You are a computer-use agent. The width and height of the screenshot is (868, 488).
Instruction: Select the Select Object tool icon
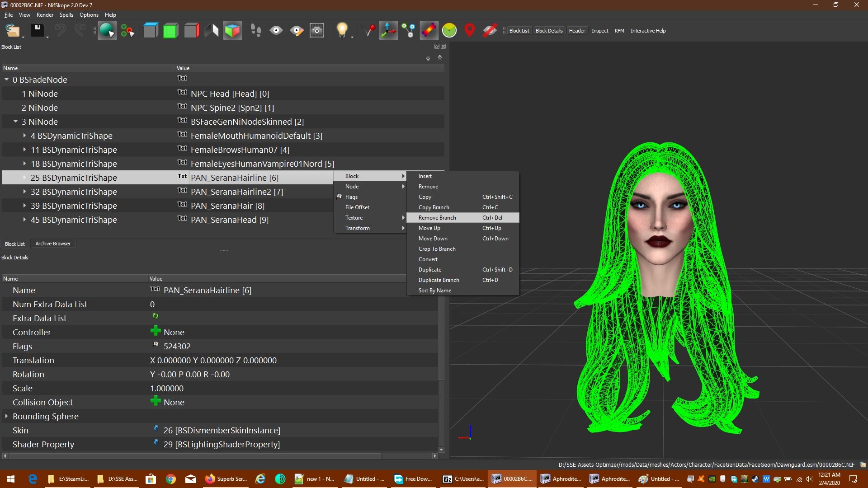click(107, 31)
